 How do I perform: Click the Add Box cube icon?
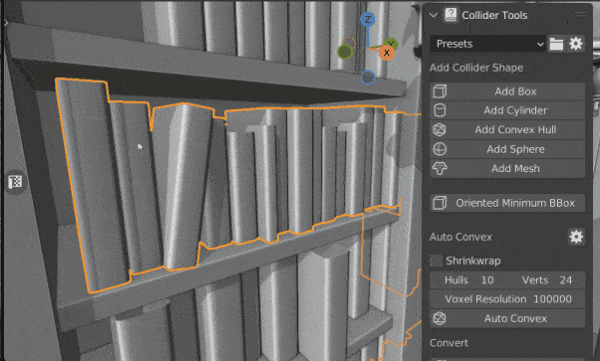click(x=440, y=91)
